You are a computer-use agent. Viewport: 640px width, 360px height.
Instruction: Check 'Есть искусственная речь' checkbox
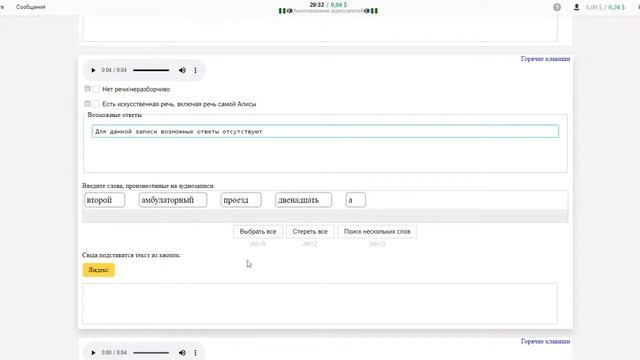96,104
